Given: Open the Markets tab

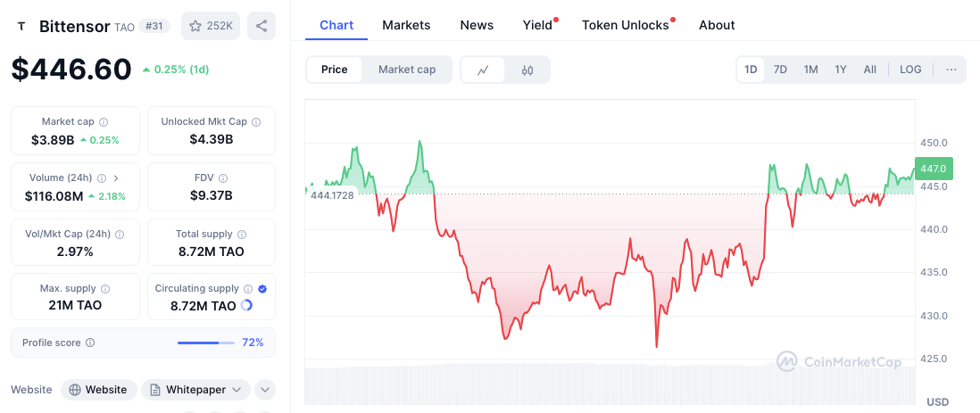Looking at the screenshot, I should (x=406, y=25).
